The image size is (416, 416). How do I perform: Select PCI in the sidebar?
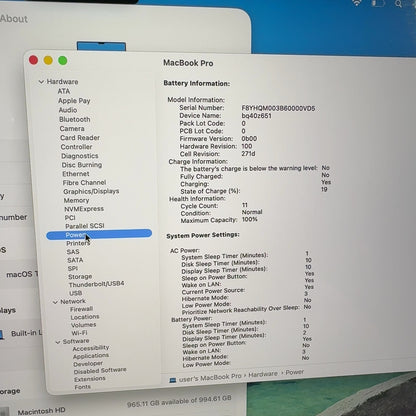pyautogui.click(x=70, y=218)
